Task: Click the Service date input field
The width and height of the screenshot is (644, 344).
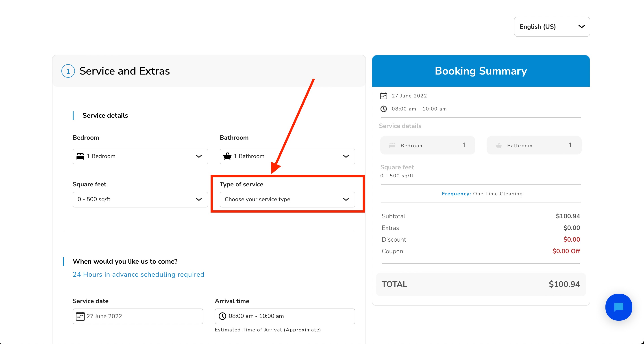Action: coord(138,316)
